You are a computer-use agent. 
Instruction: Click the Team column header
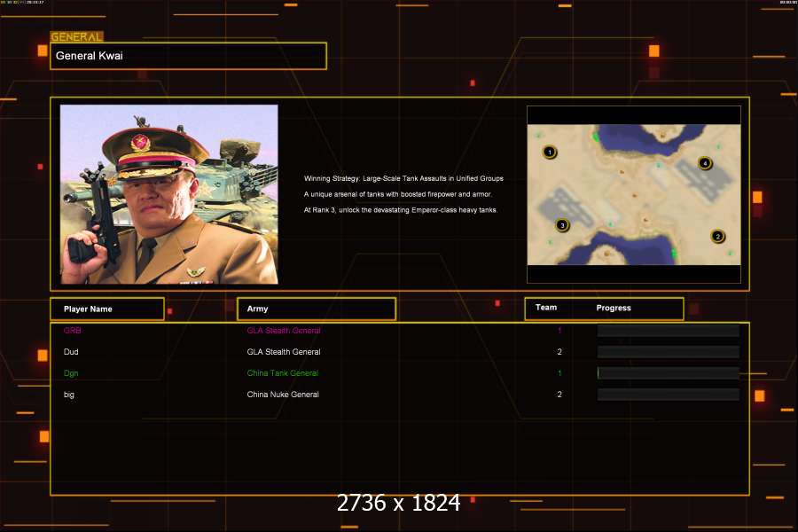(x=546, y=308)
